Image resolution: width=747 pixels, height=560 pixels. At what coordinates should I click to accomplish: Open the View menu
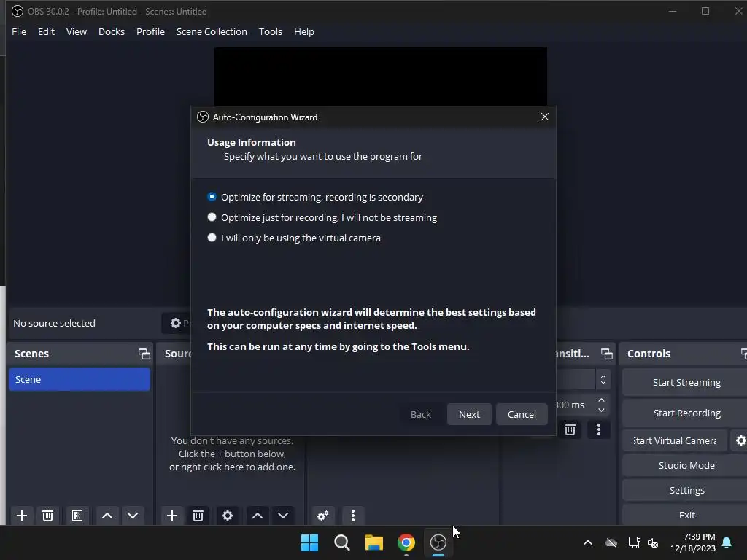[76, 31]
